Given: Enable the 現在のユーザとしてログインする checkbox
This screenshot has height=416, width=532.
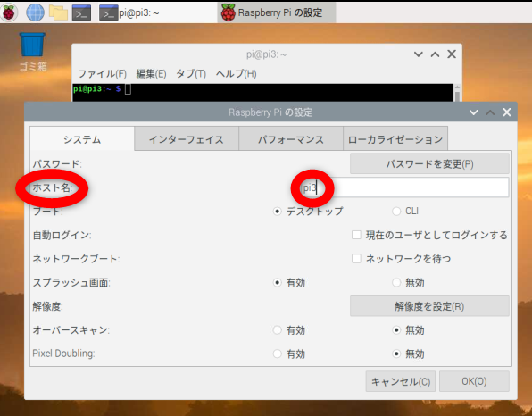Looking at the screenshot, I should click(356, 235).
